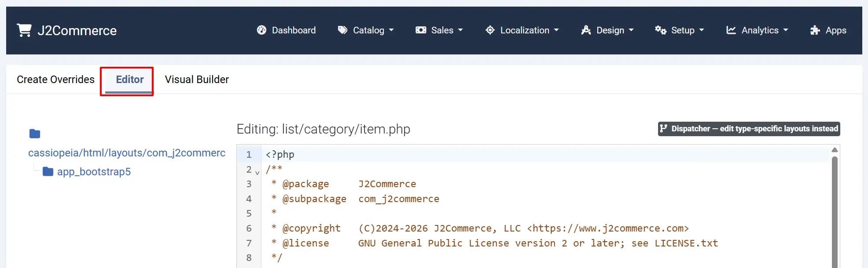Click the Catalog tags icon
This screenshot has height=268, width=868.
[342, 30]
